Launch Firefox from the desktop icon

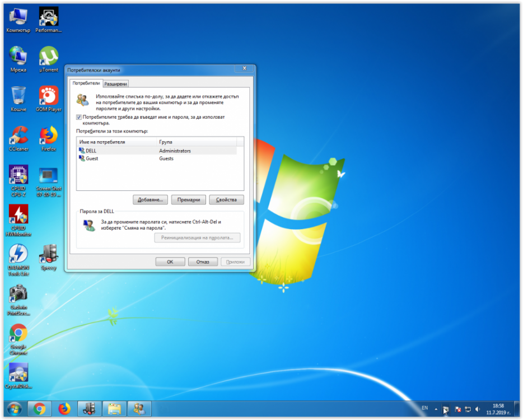pos(49,139)
